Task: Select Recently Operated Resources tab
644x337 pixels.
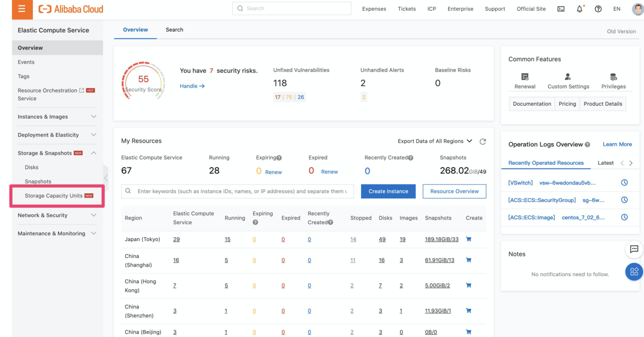Action: tap(546, 163)
